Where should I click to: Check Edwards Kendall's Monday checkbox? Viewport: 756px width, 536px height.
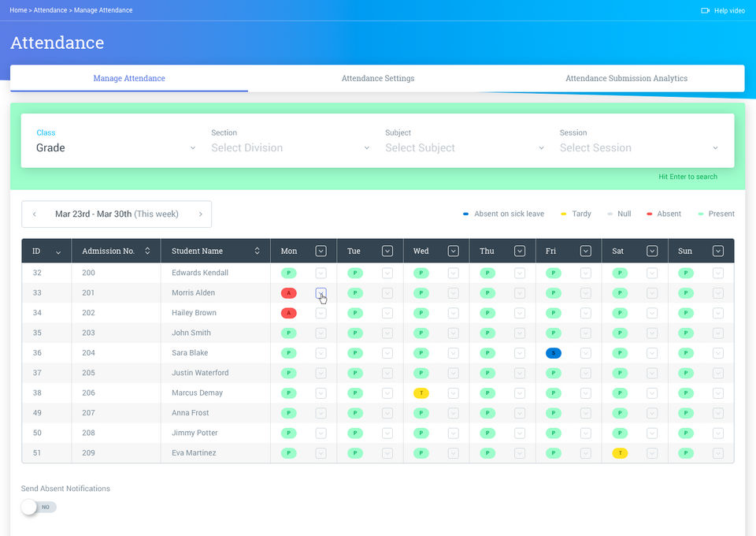[321, 273]
